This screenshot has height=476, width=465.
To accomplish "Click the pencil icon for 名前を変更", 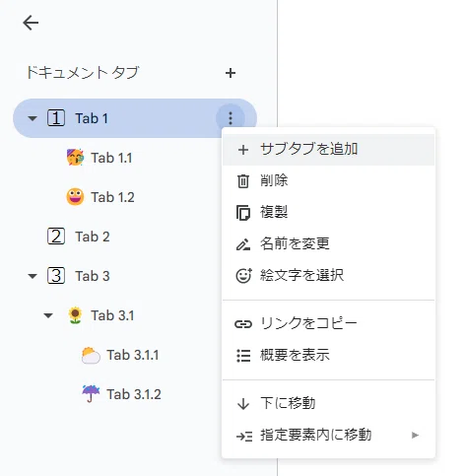I will pos(243,244).
